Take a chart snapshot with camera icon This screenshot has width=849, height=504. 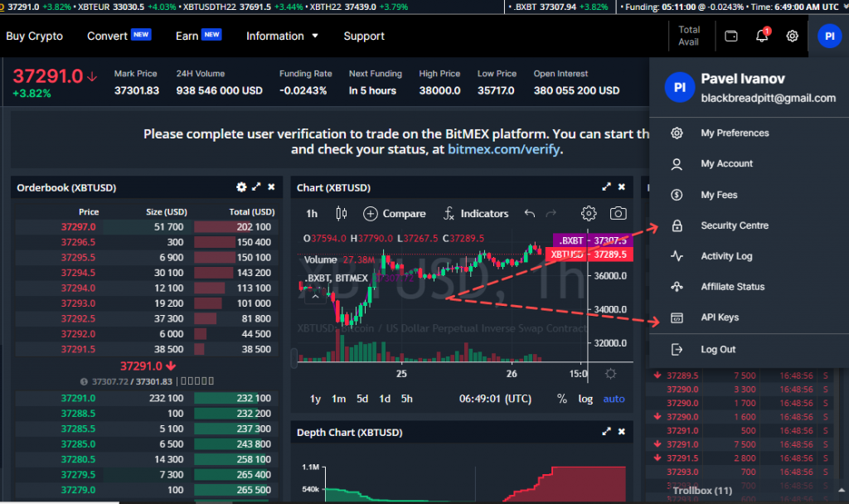(x=618, y=213)
